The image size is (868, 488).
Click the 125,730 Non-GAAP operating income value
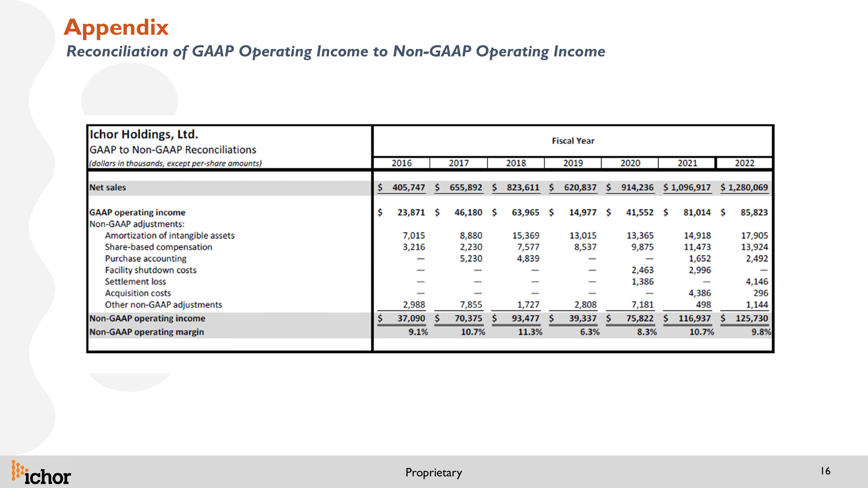click(x=752, y=318)
